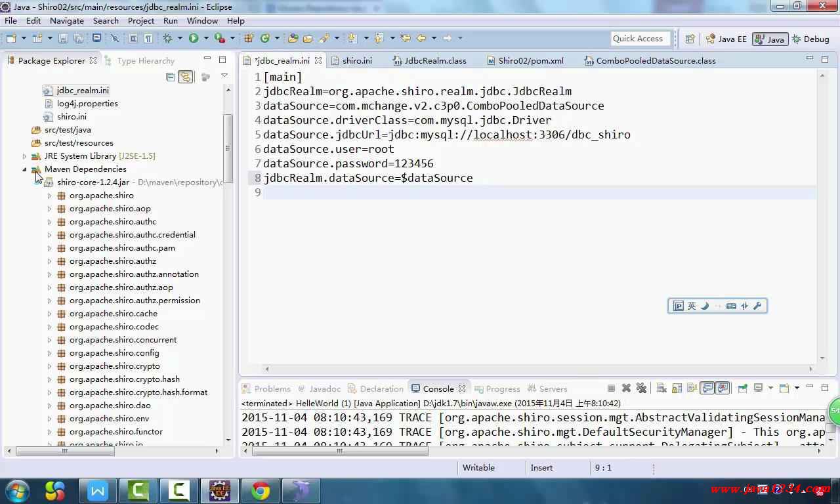
Task: Click Console horizontal scrollbar thumb
Action: click(339, 451)
